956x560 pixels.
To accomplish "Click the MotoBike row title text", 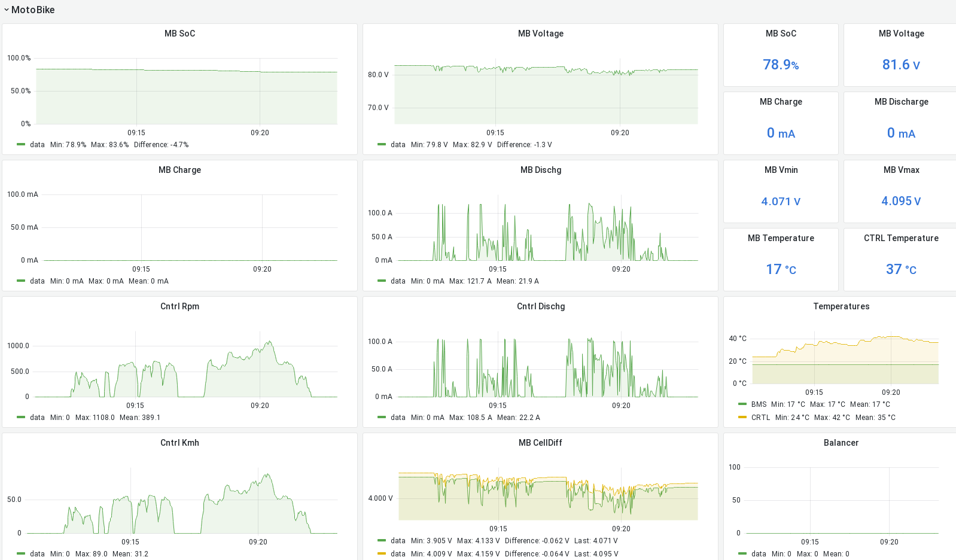I will 33,10.
